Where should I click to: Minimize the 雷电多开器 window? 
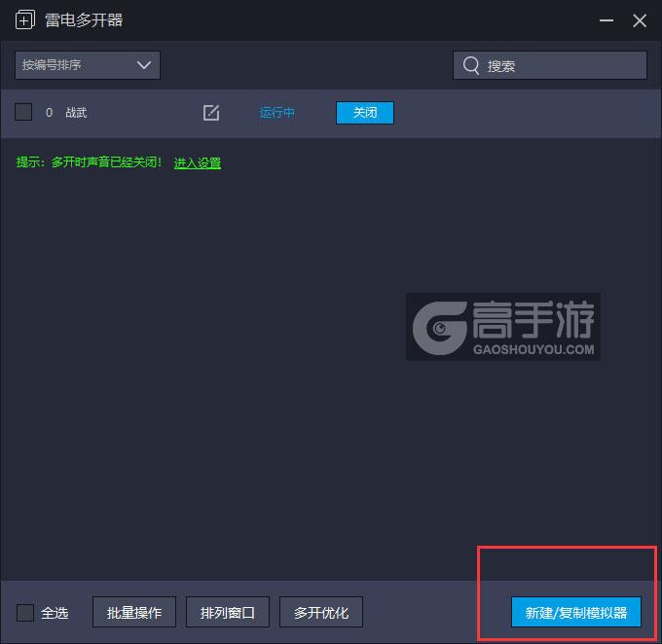click(x=607, y=20)
